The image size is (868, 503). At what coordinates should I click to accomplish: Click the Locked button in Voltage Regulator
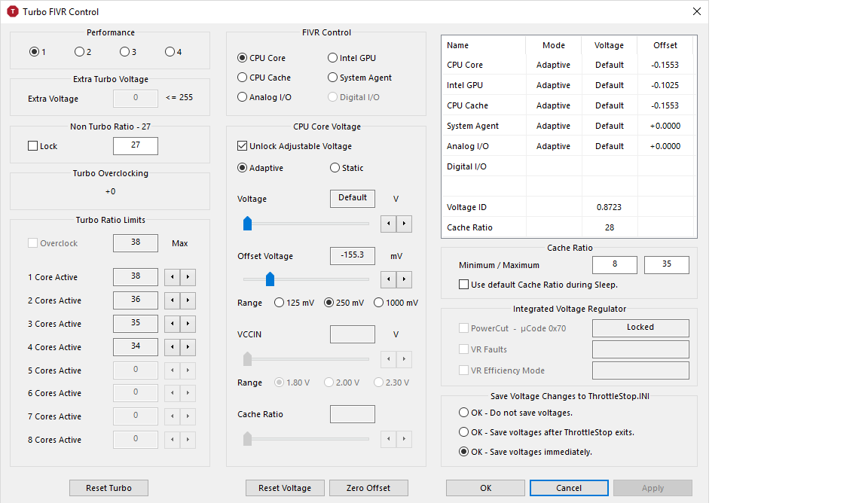coord(640,328)
